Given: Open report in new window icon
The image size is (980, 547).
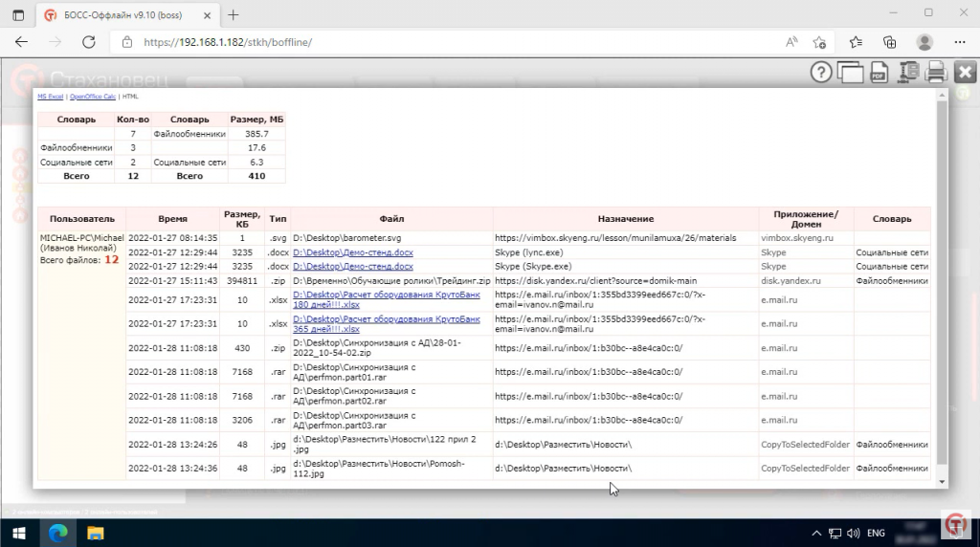Looking at the screenshot, I should [x=850, y=73].
